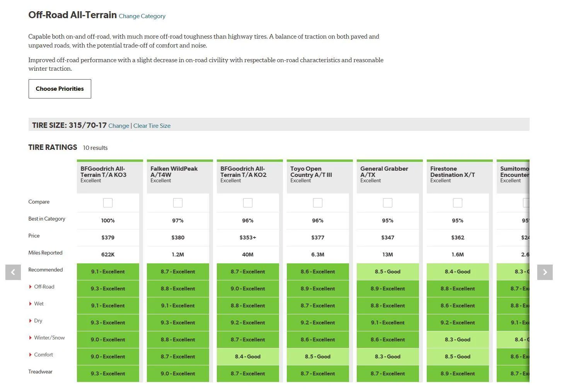Check Compare box for BFGoodrich KO2

(248, 203)
